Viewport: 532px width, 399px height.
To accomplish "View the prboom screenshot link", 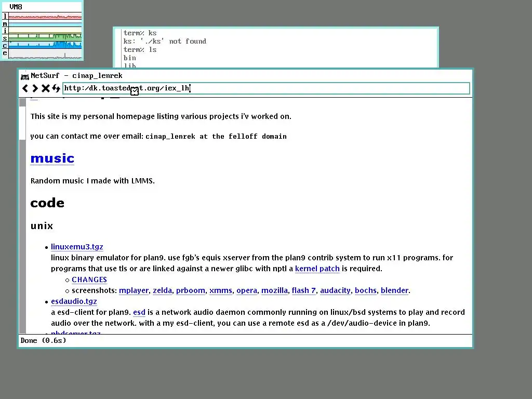I will [x=190, y=290].
